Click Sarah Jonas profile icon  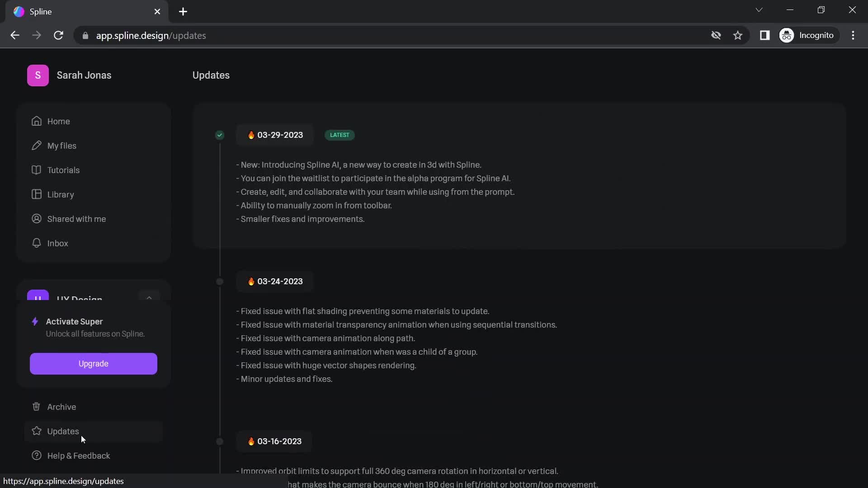point(38,75)
